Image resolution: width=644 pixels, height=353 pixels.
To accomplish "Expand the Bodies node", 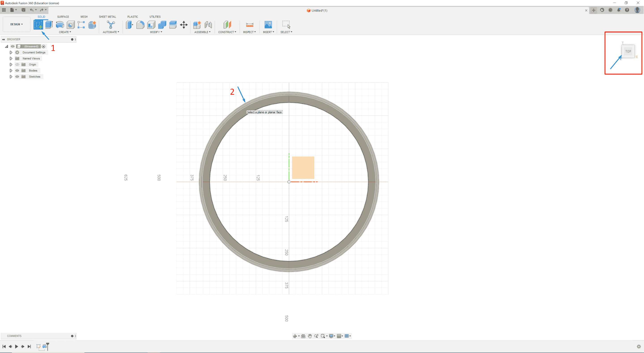I will coord(11,71).
